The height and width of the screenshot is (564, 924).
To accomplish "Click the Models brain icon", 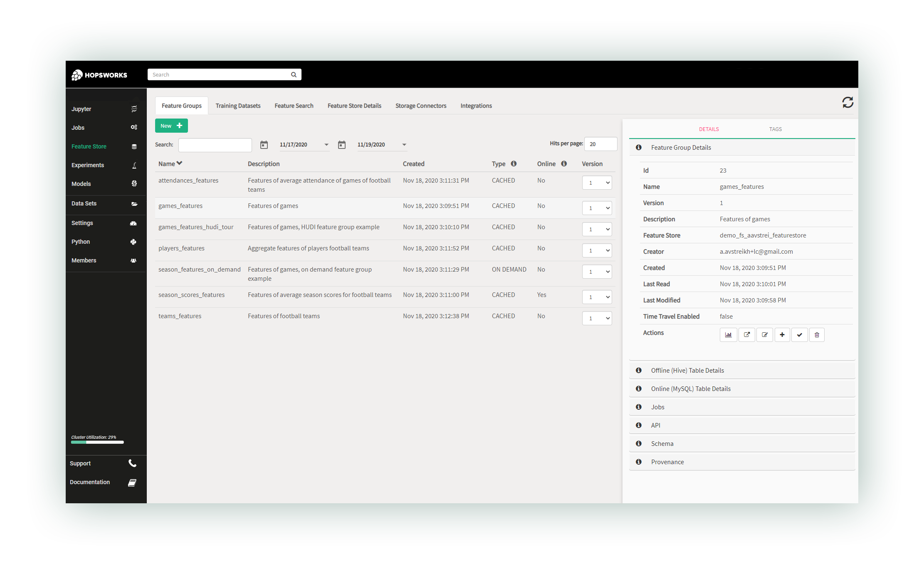I will click(134, 183).
